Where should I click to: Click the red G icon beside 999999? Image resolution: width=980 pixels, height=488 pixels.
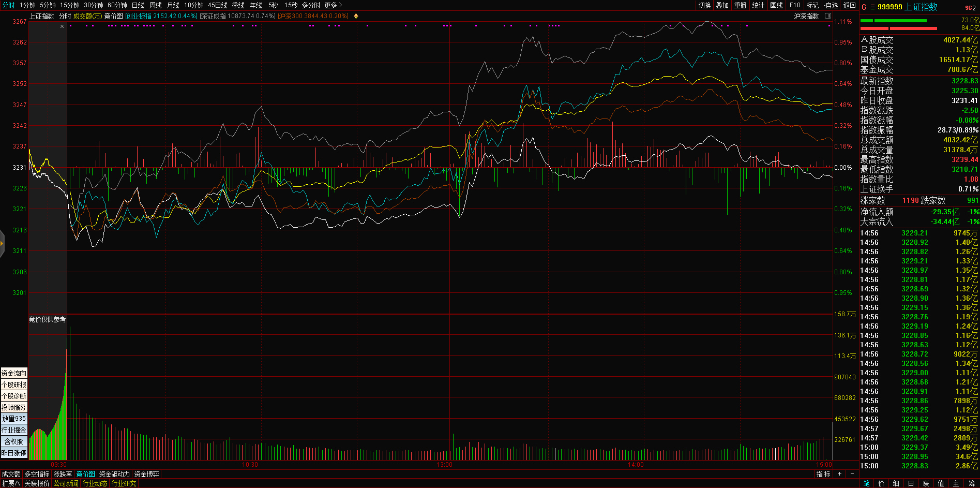(x=864, y=7)
